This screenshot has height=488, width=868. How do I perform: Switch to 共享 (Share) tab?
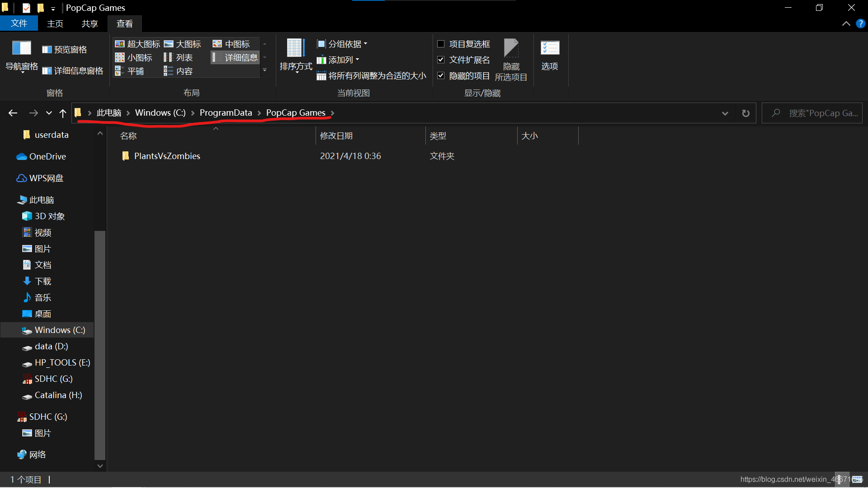[x=90, y=23]
